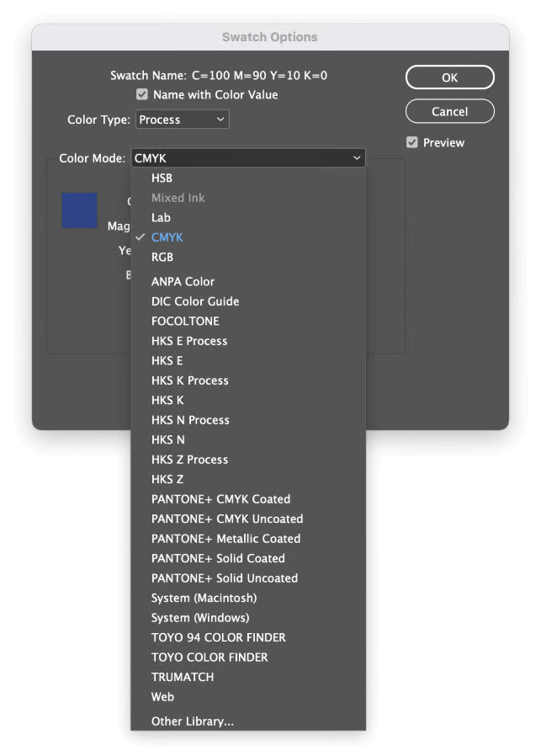Select PANTONE+ CMYK Coated library
The height and width of the screenshot is (756, 541).
[x=220, y=498]
